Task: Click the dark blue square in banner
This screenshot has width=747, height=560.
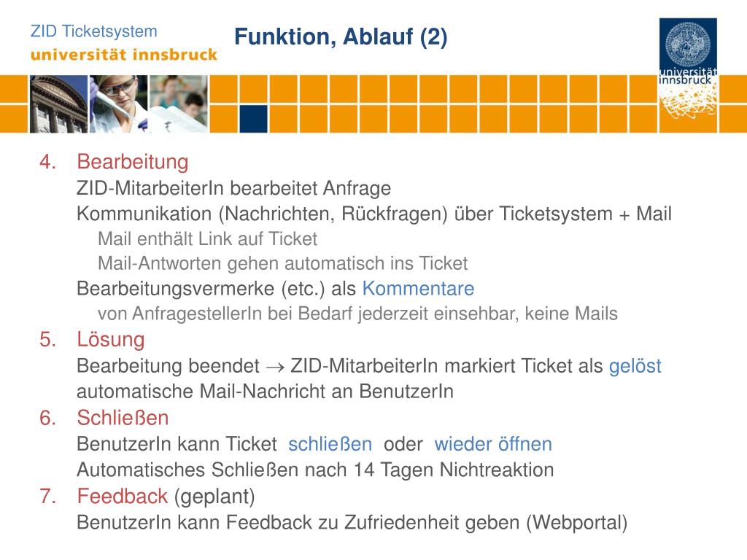Action: (253, 119)
